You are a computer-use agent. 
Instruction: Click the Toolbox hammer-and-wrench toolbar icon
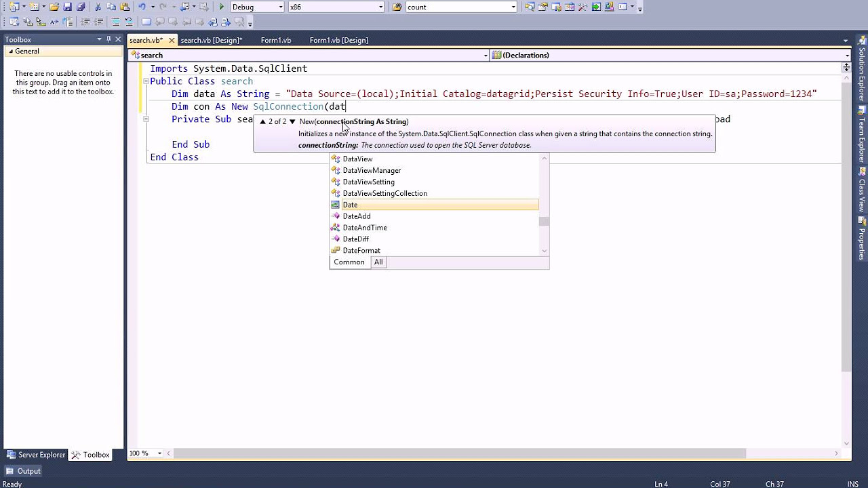coord(583,7)
